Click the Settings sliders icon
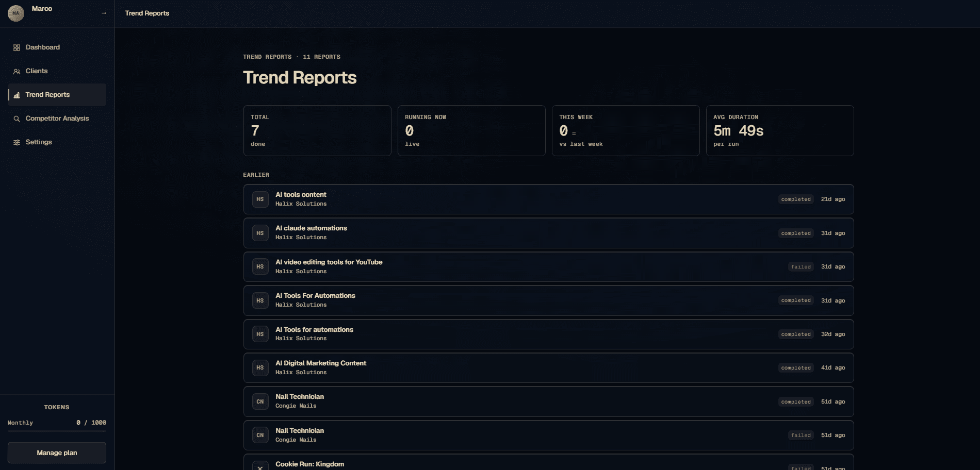The height and width of the screenshot is (470, 980). click(x=17, y=142)
